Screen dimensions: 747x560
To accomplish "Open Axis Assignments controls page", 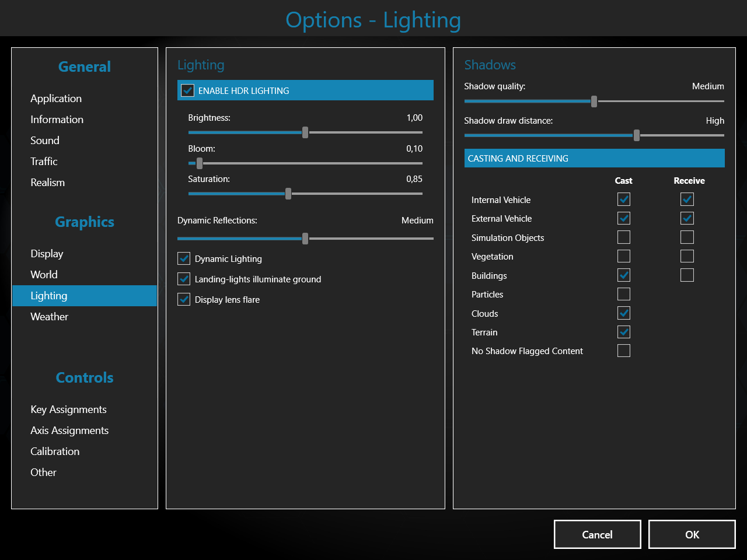I will pyautogui.click(x=69, y=430).
